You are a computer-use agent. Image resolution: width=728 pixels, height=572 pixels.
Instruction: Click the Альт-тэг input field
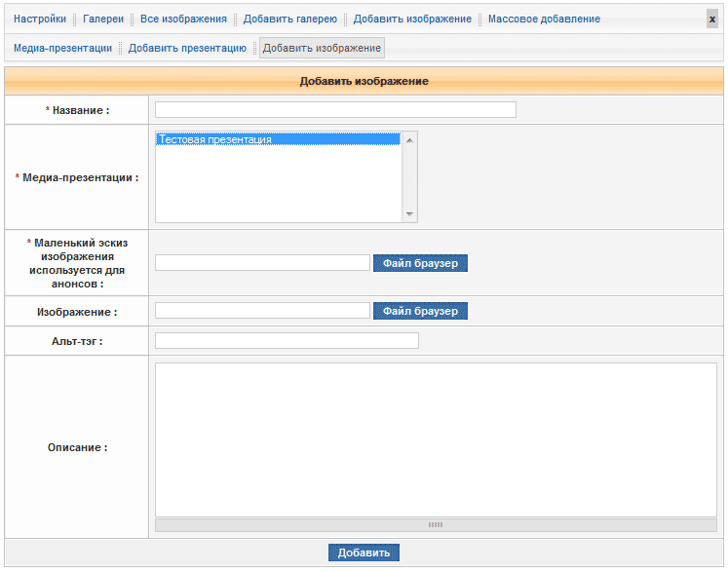287,341
